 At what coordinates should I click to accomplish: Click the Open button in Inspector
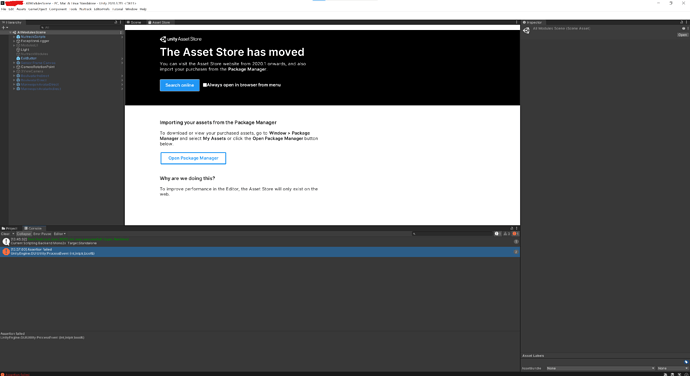(x=683, y=35)
